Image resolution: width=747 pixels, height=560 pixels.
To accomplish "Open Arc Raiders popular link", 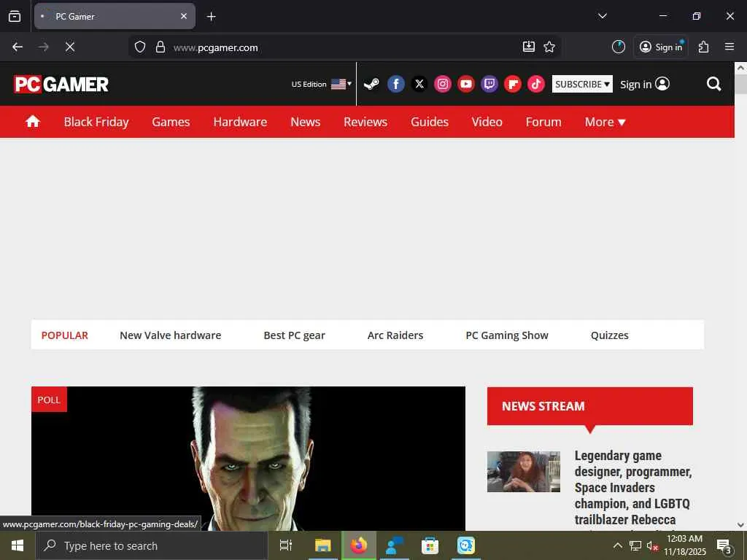I will coord(395,335).
